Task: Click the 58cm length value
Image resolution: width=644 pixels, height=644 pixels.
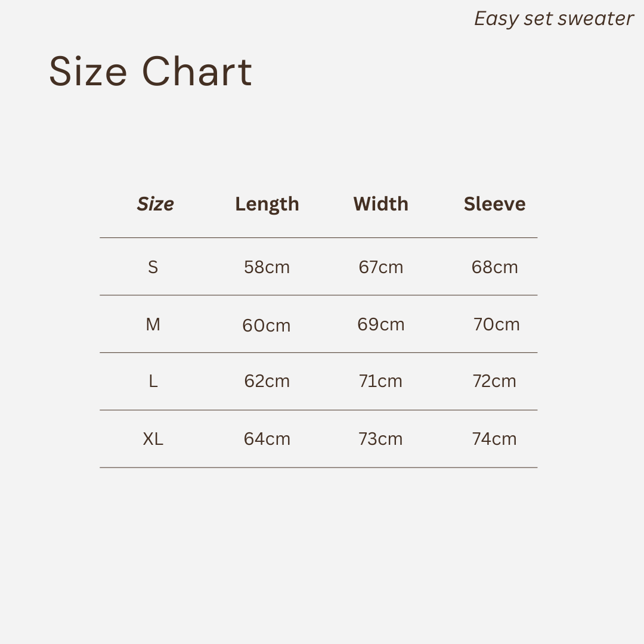Action: click(x=267, y=267)
